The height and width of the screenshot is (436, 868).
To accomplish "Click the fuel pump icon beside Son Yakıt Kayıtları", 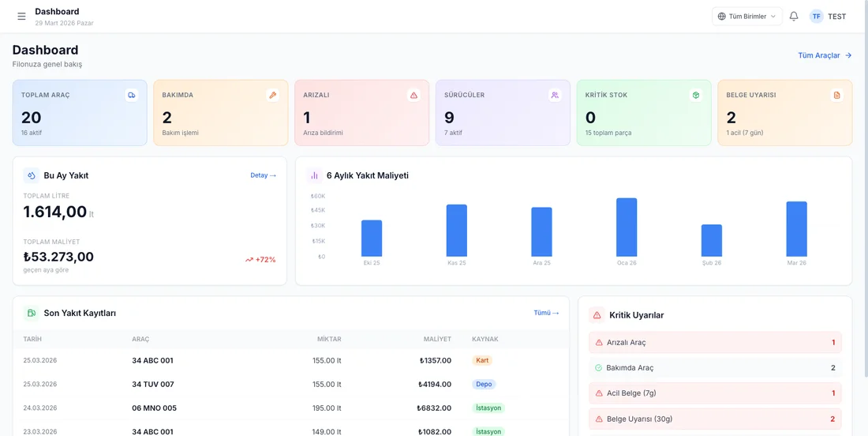I will [32, 313].
